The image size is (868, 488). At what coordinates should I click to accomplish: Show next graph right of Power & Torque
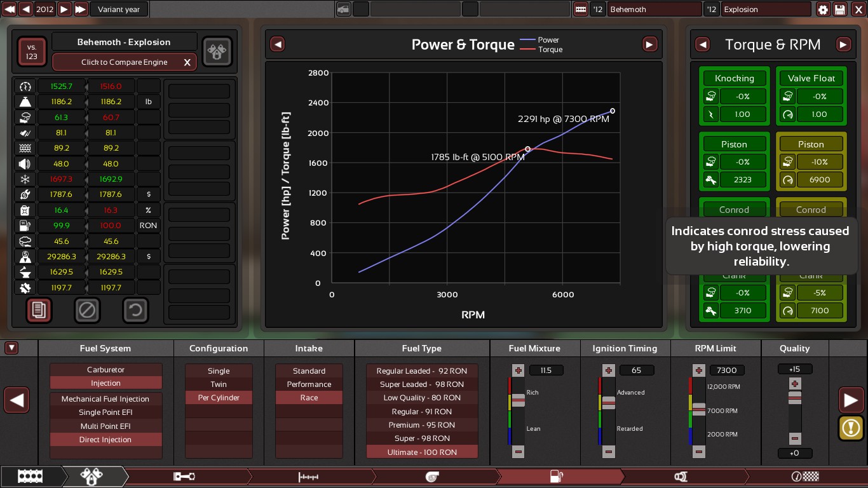[649, 44]
